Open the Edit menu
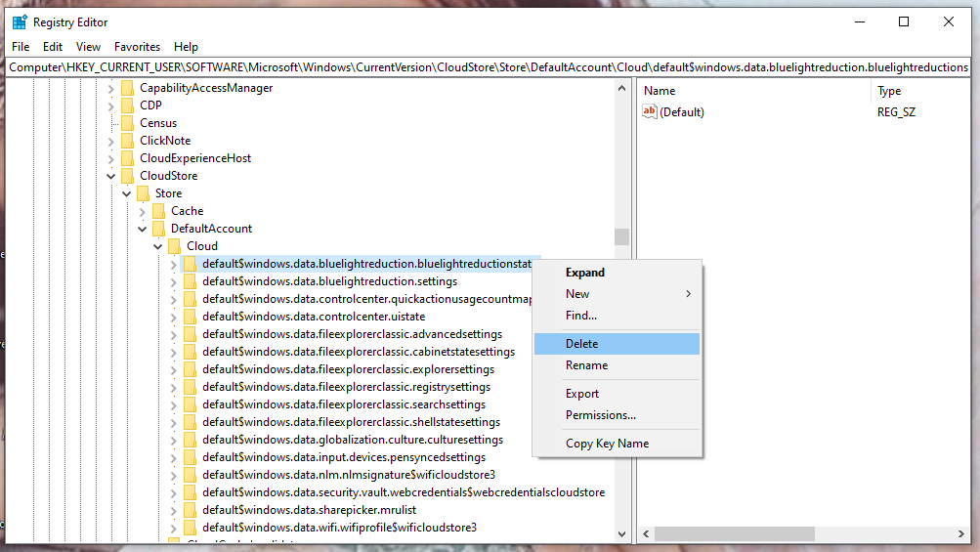Viewport: 980px width, 552px height. coord(53,47)
